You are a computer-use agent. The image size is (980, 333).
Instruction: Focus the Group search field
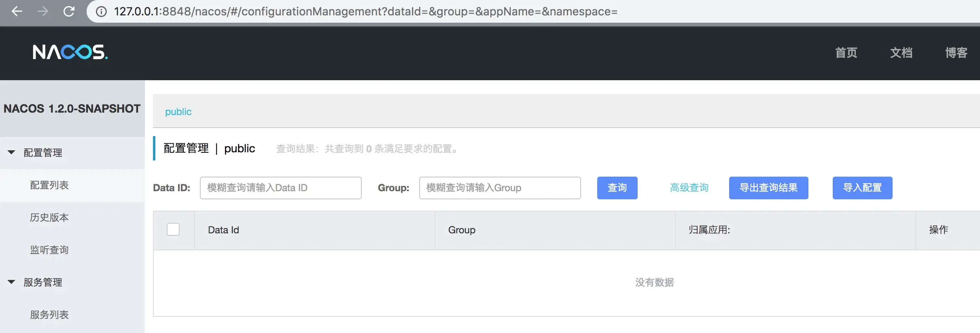point(500,188)
